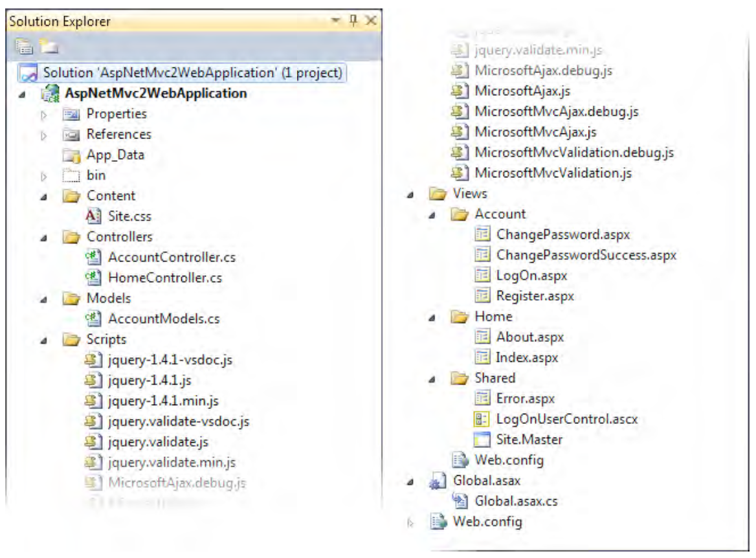Click the HomeController.cs C# file icon

click(x=93, y=277)
